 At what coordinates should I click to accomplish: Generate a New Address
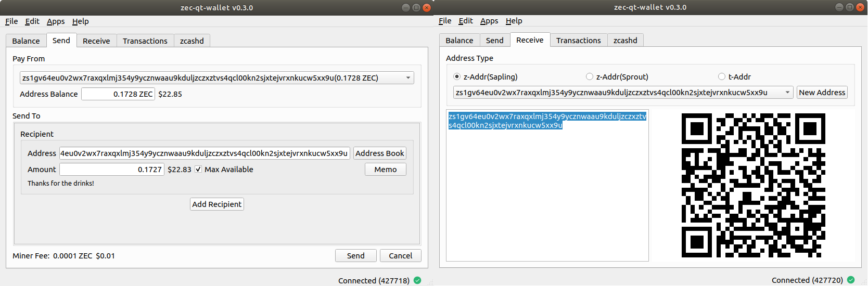click(822, 93)
